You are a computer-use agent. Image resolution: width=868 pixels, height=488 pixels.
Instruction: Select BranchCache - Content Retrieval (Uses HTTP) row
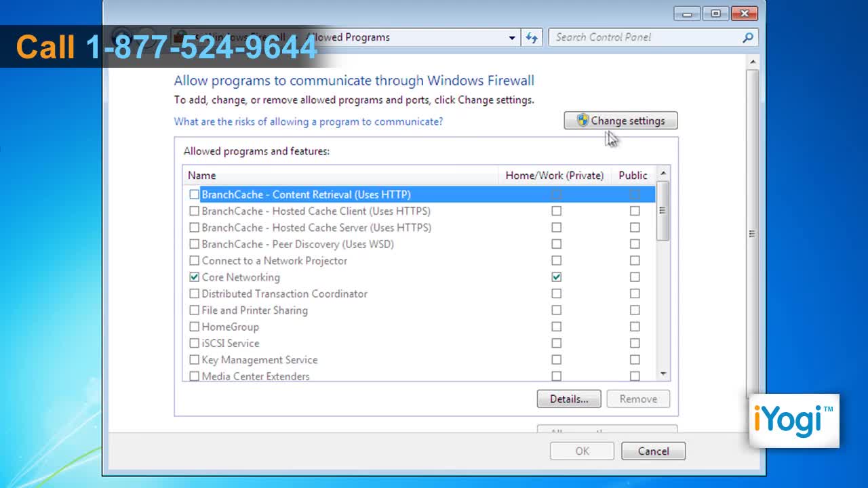click(x=419, y=195)
